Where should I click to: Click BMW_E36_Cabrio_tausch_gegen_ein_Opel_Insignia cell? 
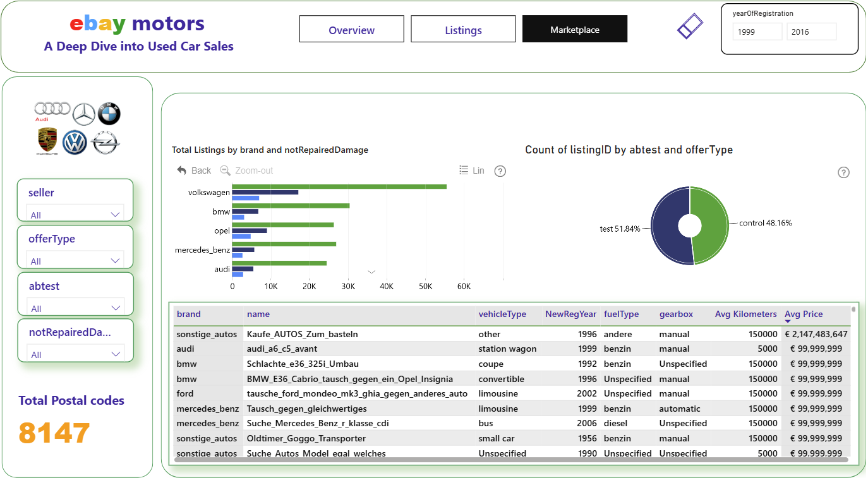pyautogui.click(x=350, y=379)
